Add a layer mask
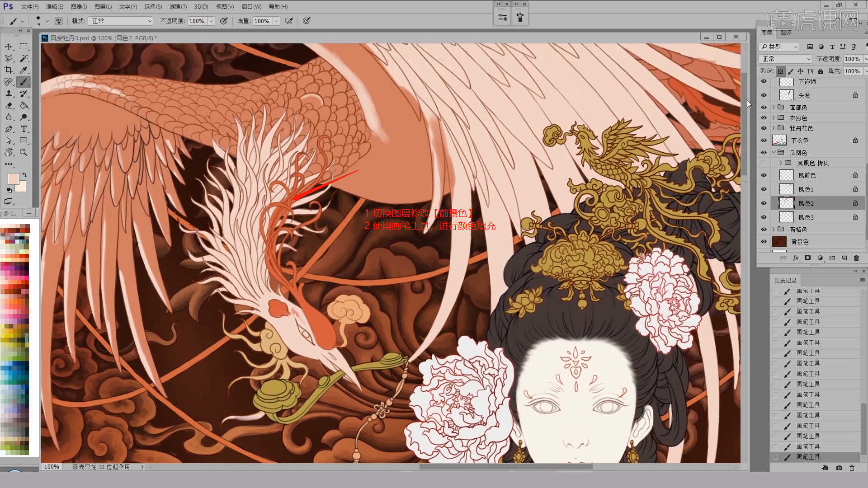 (807, 258)
